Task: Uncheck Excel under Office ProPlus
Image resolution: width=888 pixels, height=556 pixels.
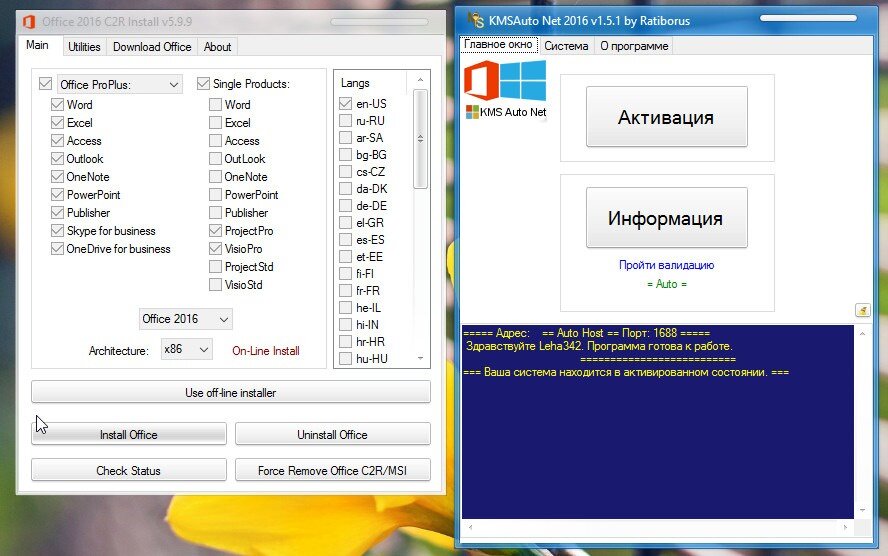Action: tap(57, 123)
